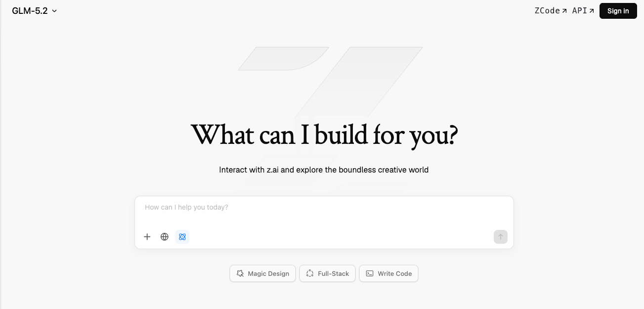The image size is (644, 309).
Task: Open the GLM-5.2 model selector
Action: [x=35, y=11]
